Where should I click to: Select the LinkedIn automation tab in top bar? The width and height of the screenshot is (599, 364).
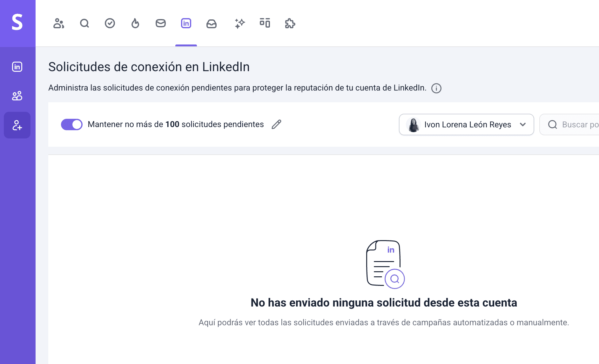click(186, 24)
